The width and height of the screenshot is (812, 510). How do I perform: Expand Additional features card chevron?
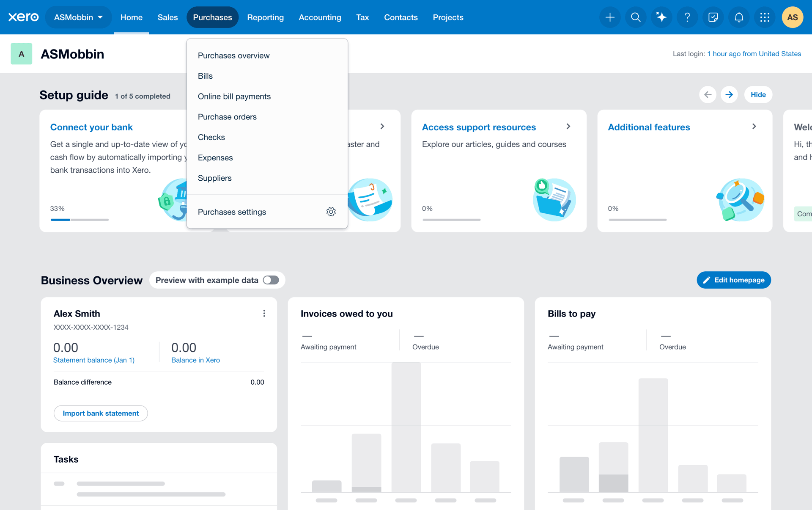[754, 127]
